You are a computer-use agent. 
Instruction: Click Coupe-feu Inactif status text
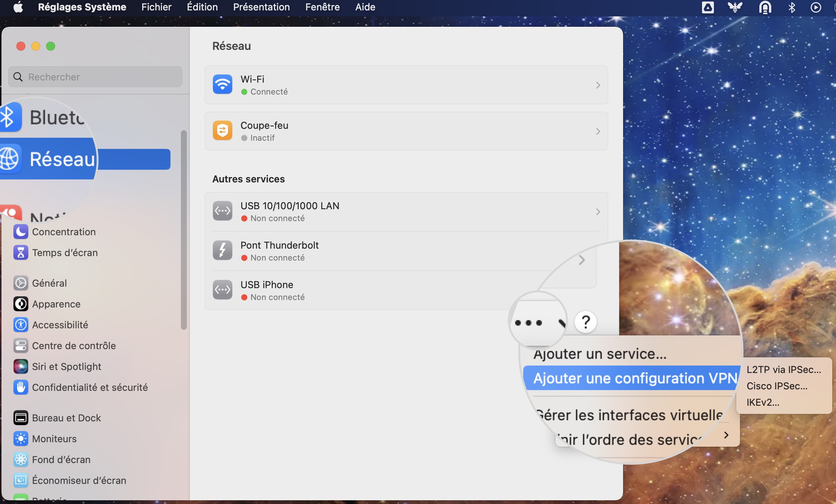[262, 138]
